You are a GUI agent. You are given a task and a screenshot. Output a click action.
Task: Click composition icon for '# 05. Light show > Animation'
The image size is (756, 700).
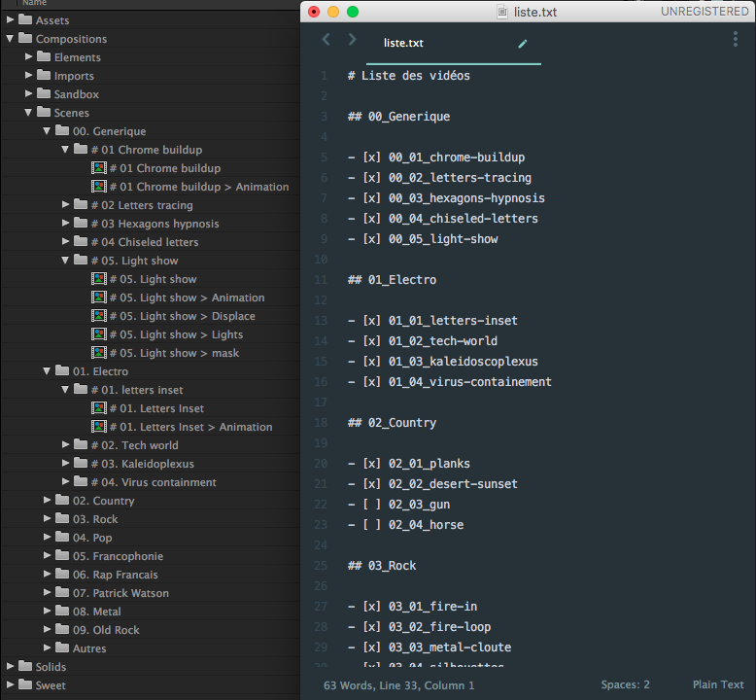click(x=99, y=297)
